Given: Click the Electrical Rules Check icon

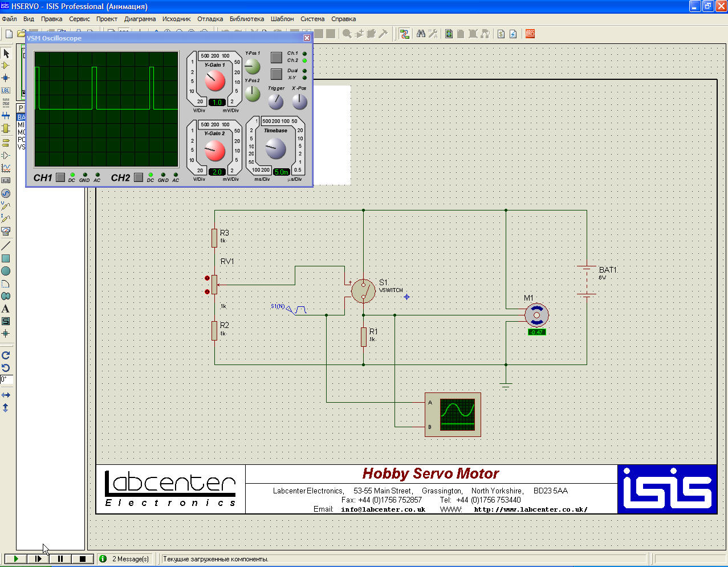Looking at the screenshot, I should pyautogui.click(x=513, y=34).
